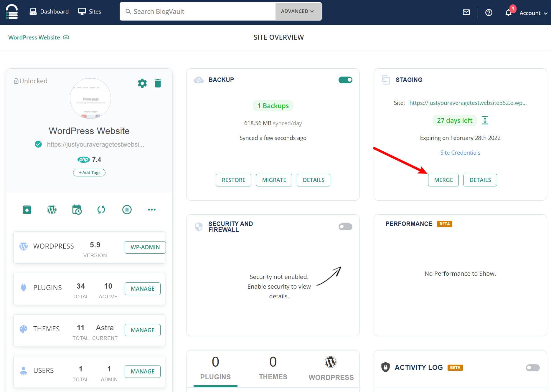Viewport: 551px width, 392px height.
Task: View notifications by clicking the bell icon
Action: coord(508,12)
